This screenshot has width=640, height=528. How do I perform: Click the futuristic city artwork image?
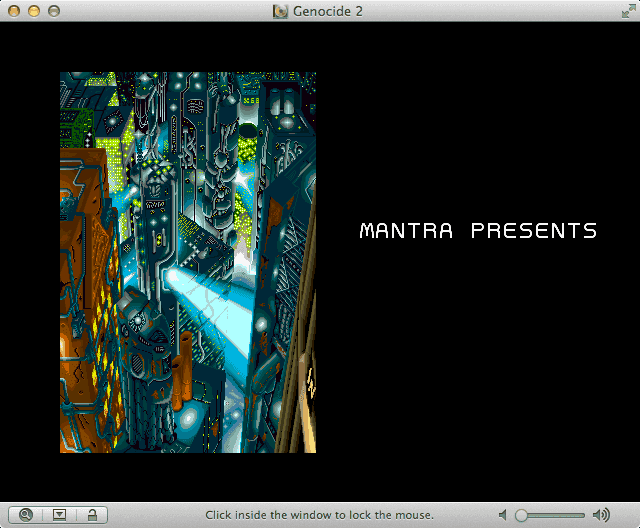coord(188,262)
